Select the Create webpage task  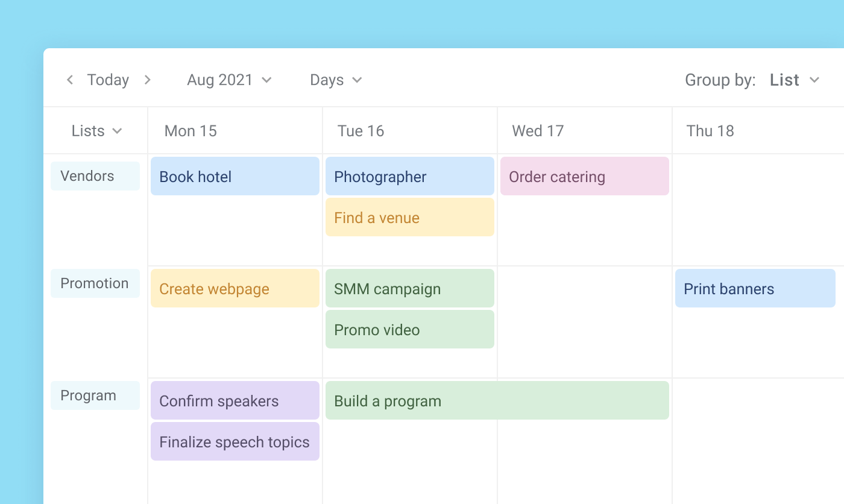235,289
